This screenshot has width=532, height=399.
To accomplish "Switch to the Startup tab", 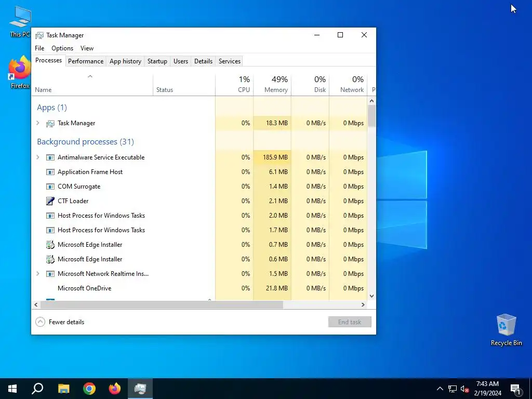I will point(157,61).
